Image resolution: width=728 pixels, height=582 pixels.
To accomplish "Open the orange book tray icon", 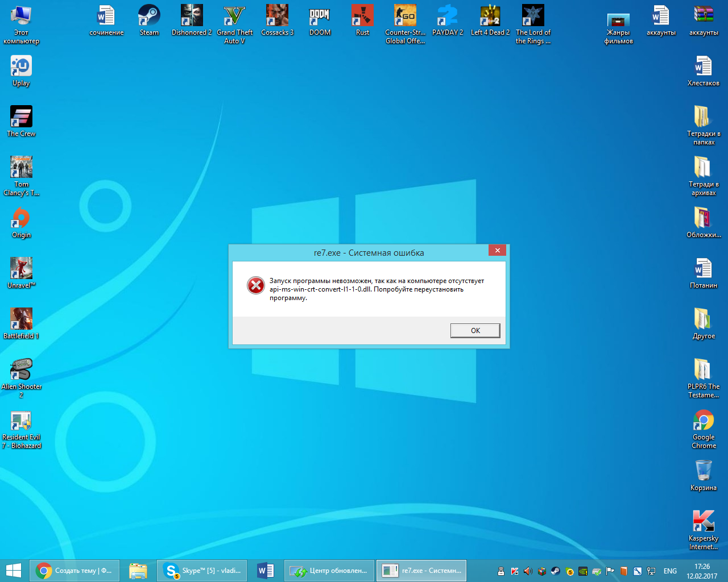I will (624, 571).
